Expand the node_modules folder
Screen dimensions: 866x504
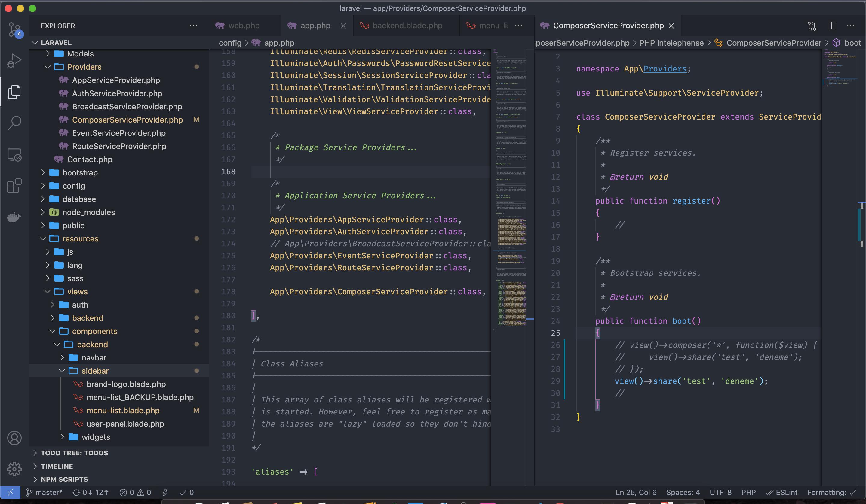(88, 212)
